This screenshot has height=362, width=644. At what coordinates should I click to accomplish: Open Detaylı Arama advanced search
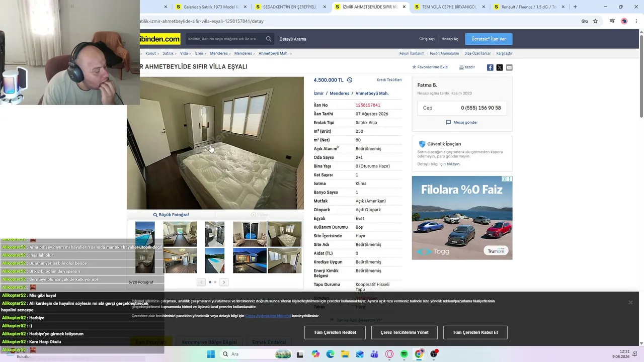[x=293, y=39]
